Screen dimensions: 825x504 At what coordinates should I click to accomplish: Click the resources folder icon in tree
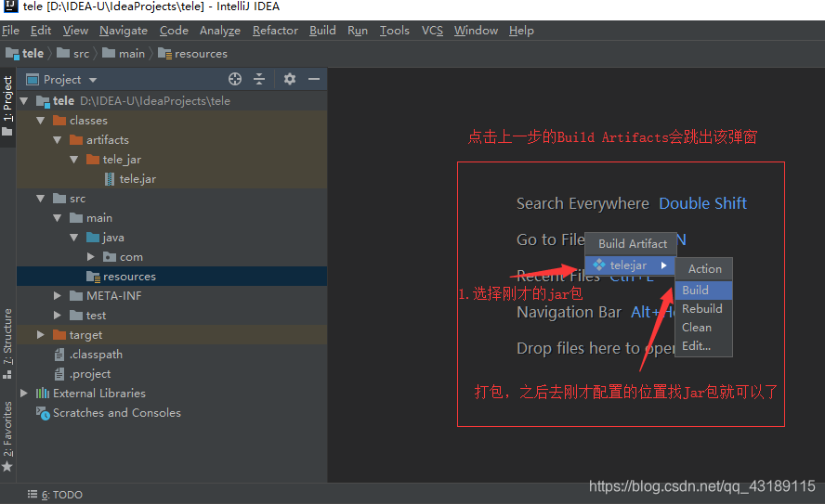pyautogui.click(x=93, y=277)
